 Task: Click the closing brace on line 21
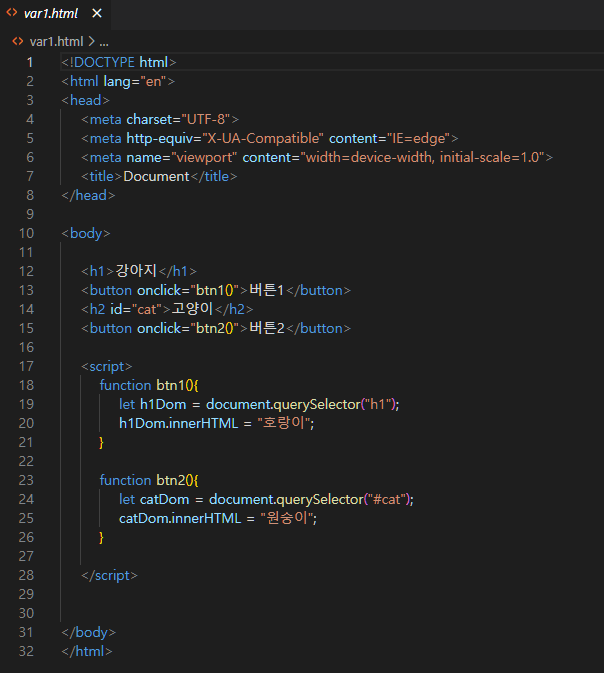101,442
